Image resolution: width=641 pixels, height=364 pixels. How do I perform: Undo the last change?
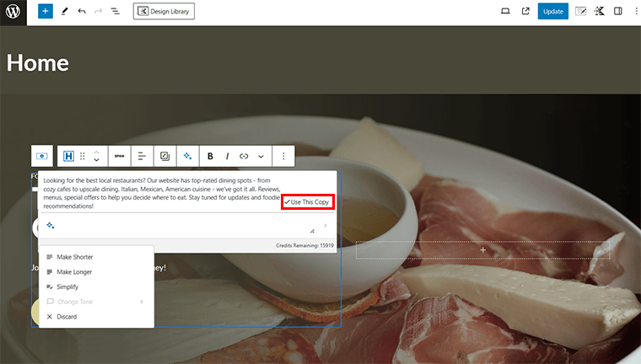point(82,12)
